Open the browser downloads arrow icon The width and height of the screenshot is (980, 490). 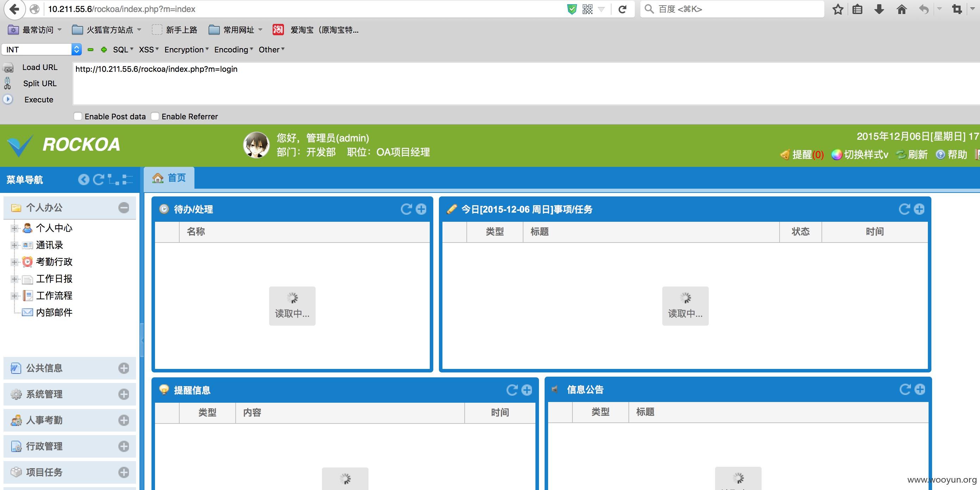879,9
